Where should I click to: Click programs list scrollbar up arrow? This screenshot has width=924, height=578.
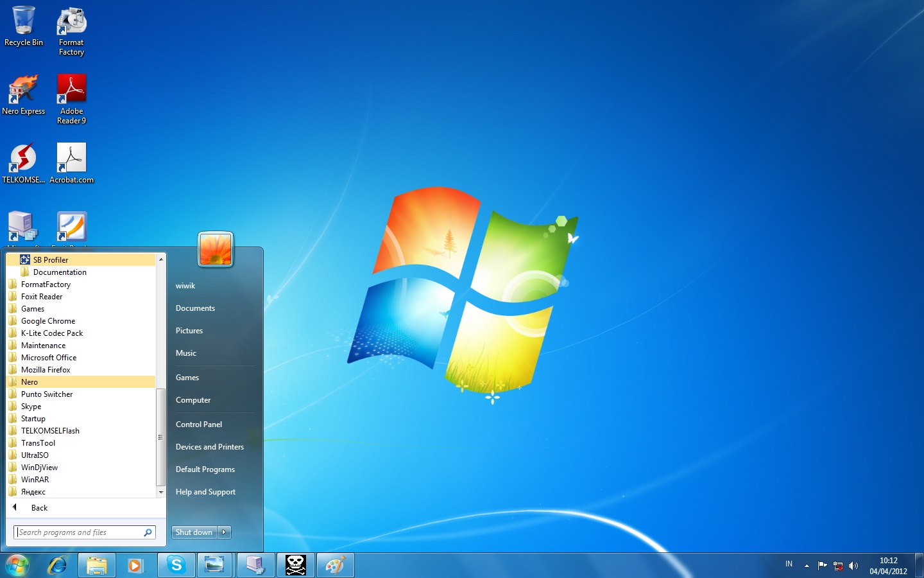161,259
